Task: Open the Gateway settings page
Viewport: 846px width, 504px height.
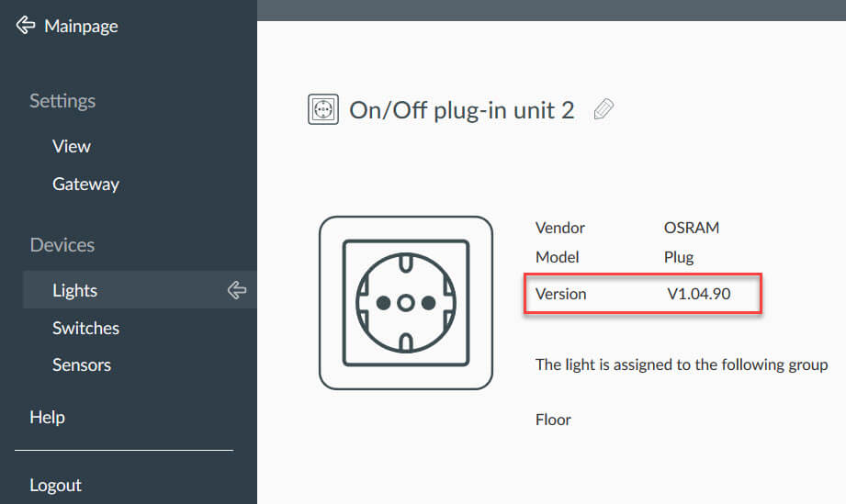Action: tap(85, 184)
